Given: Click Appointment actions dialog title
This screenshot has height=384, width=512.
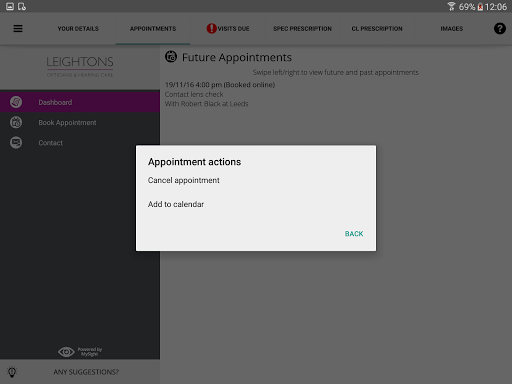Looking at the screenshot, I should [x=194, y=162].
